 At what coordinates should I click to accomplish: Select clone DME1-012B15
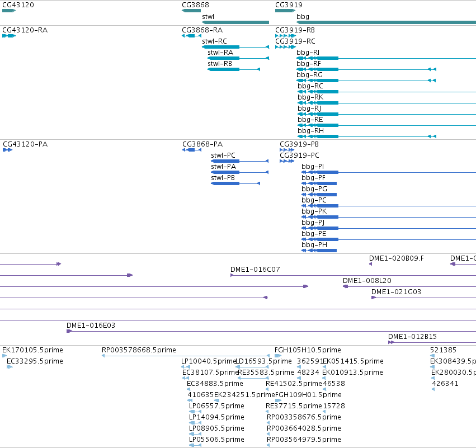[x=432, y=342]
